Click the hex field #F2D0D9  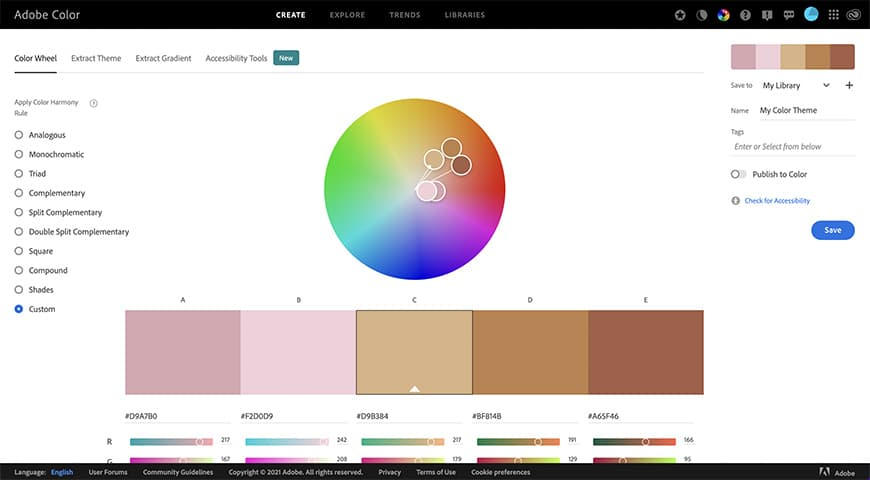pyautogui.click(x=294, y=416)
